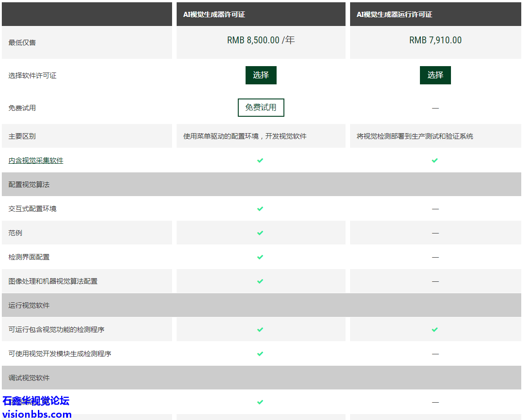Click 内含视觉采集软件 checkmark in 运行许可证 column
This screenshot has height=420, width=524.
(435, 161)
